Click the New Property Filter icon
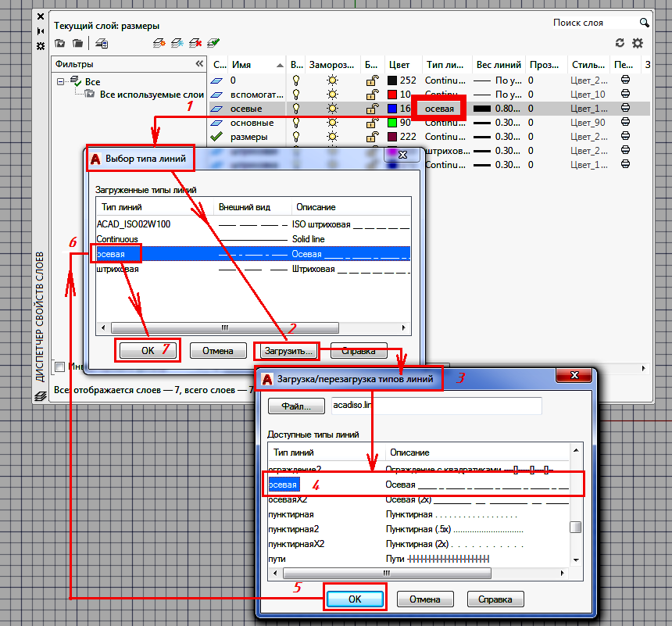The image size is (672, 626). [60, 42]
